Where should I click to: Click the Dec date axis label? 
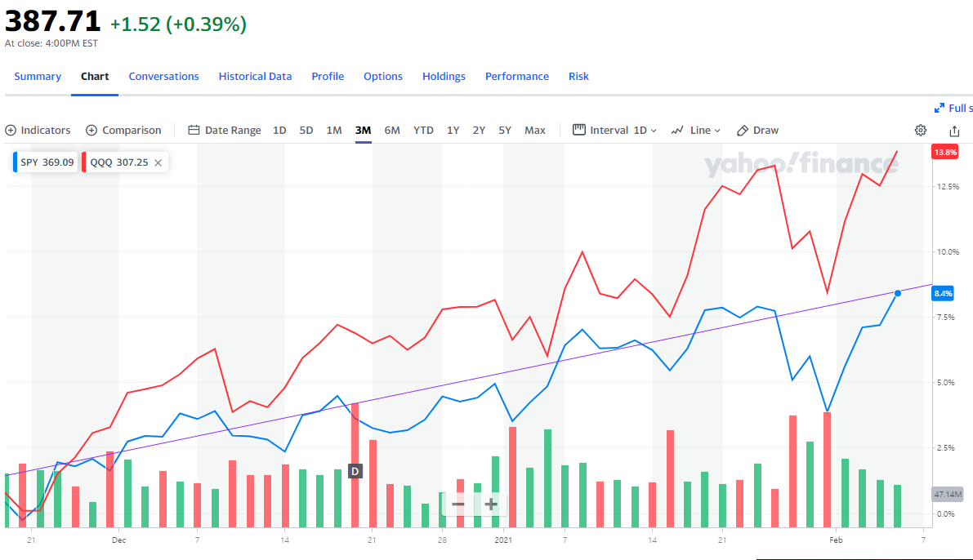(118, 540)
